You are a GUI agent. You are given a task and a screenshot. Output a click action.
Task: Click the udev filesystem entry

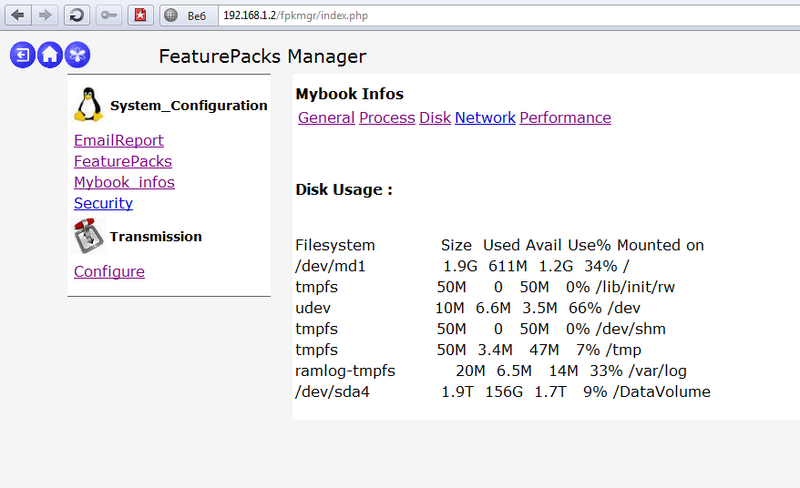click(313, 308)
